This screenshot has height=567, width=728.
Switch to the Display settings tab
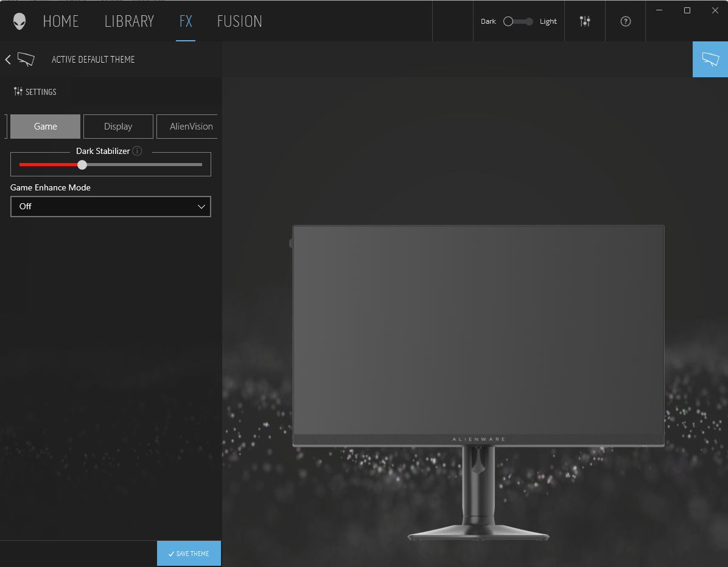(x=118, y=127)
